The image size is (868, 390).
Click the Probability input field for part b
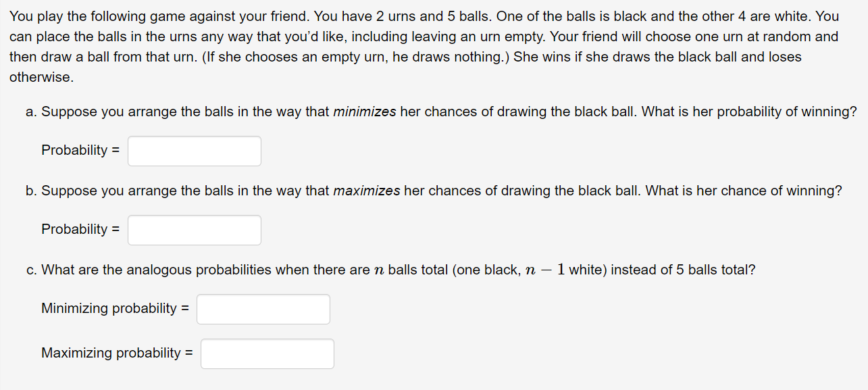(x=194, y=230)
